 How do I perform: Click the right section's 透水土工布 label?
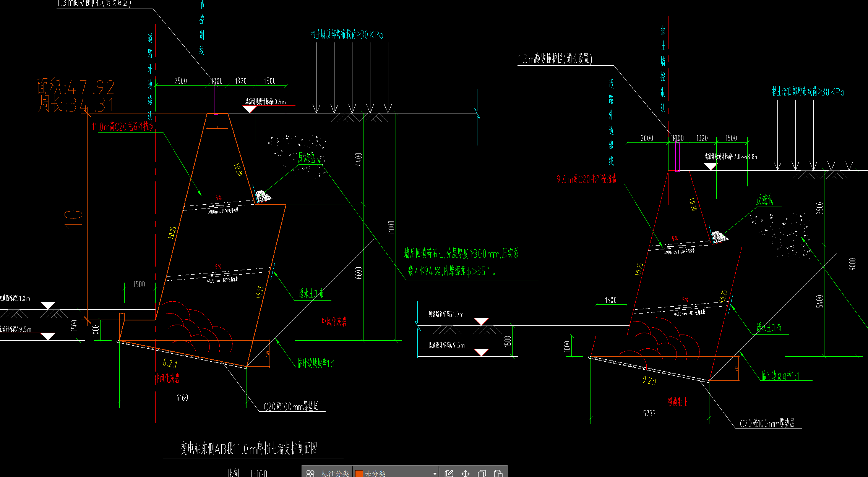pyautogui.click(x=769, y=327)
